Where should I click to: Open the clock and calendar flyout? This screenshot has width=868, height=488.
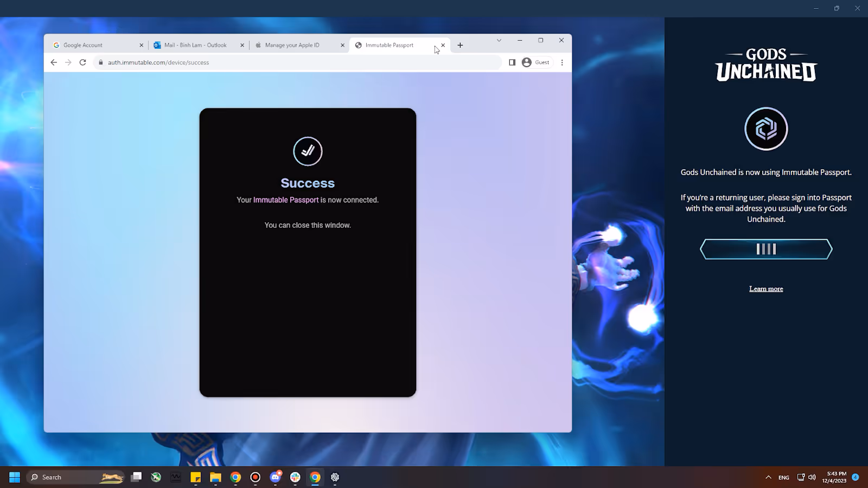point(834,477)
